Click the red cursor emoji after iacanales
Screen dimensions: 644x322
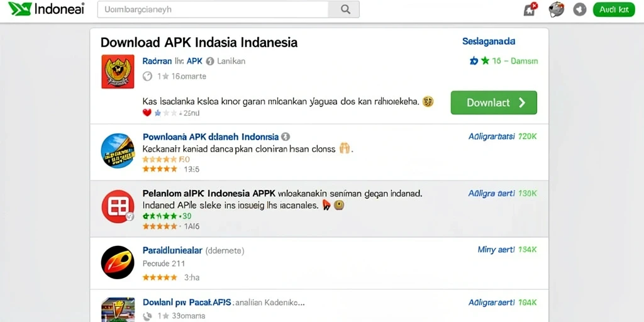(326, 205)
